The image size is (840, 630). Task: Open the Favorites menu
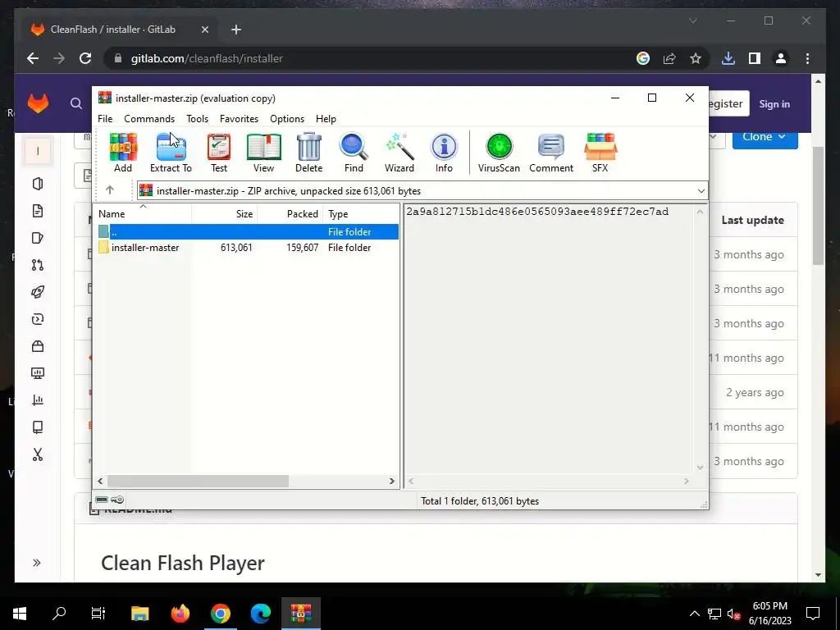(239, 119)
